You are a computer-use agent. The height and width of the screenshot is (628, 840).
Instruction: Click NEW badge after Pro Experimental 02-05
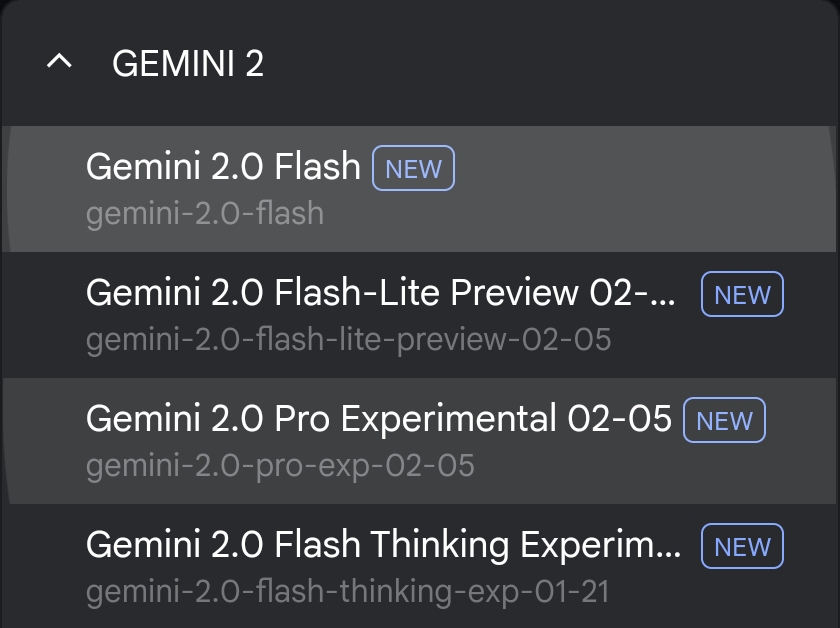pyautogui.click(x=724, y=420)
